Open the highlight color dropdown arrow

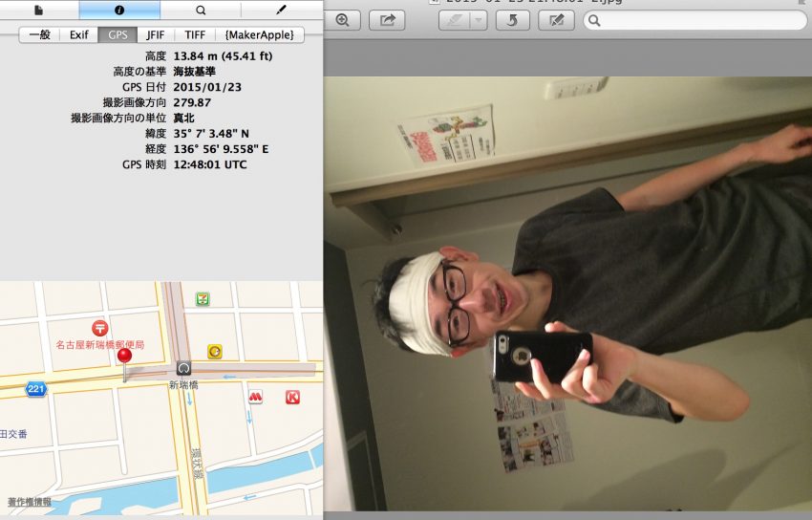point(479,20)
